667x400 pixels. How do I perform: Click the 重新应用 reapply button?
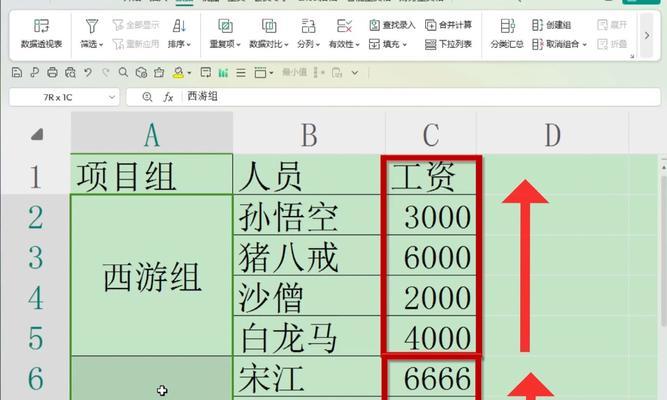(136, 44)
